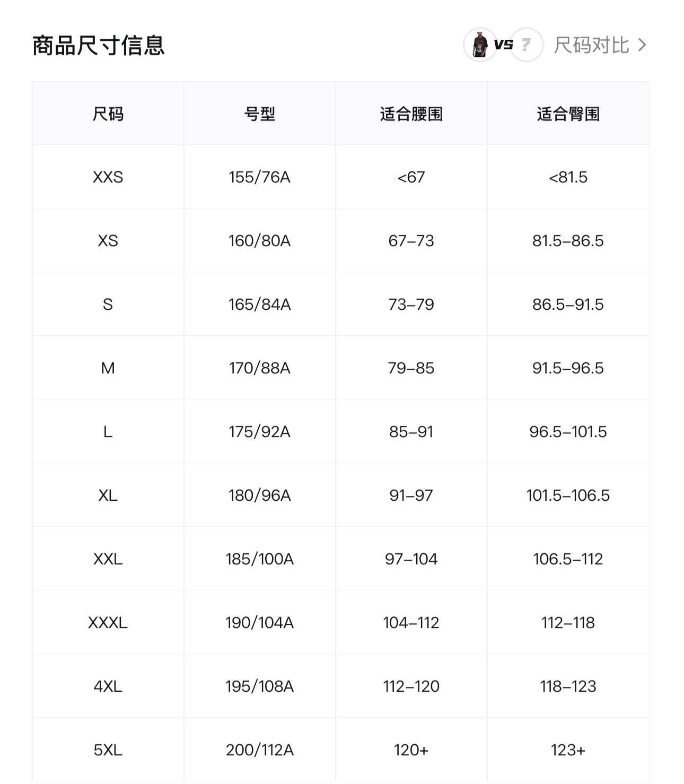Click the 适合臀围 column header
This screenshot has height=784, width=684.
[568, 114]
